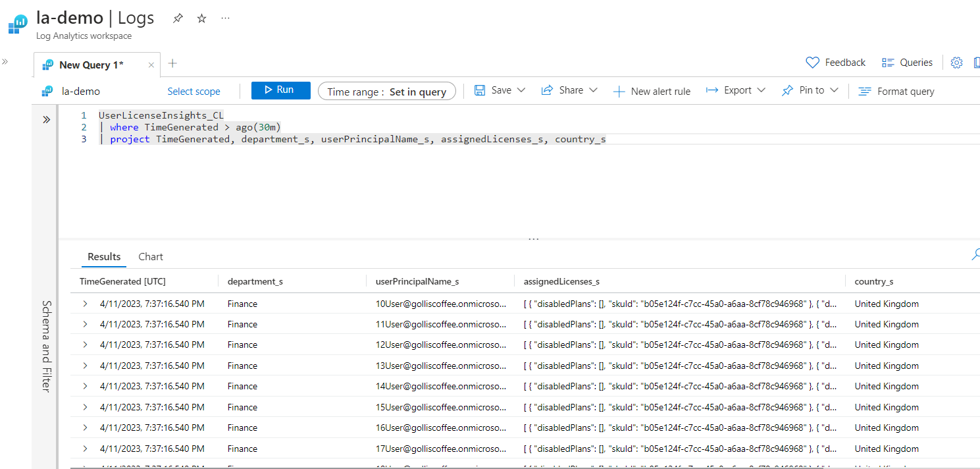Mark la-demo workspace as favorite star
Viewport: 980px width, 469px height.
coord(201,18)
